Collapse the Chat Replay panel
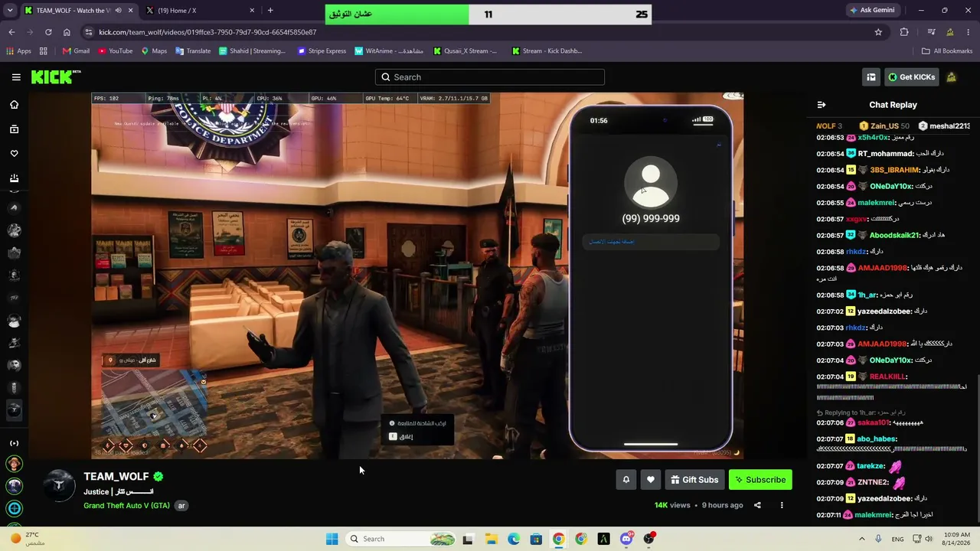Image resolution: width=980 pixels, height=551 pixels. 822,105
